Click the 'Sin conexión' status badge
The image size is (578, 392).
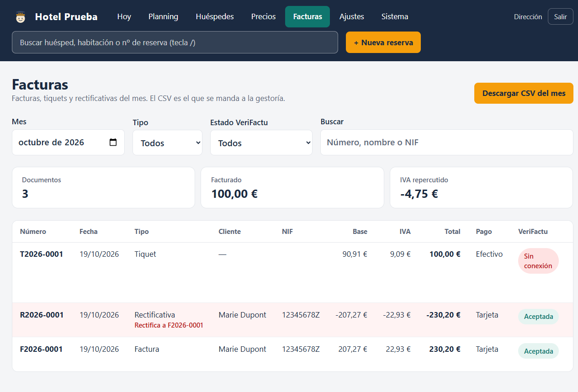538,261
